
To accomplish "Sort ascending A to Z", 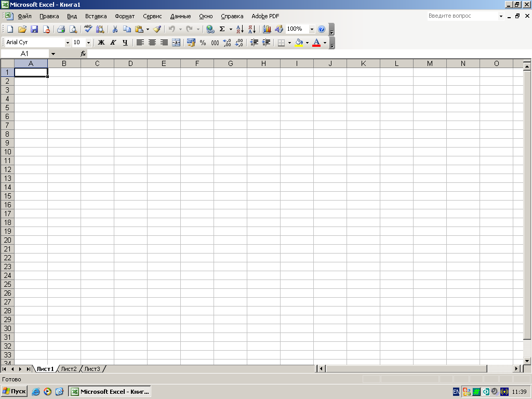I will 240,29.
